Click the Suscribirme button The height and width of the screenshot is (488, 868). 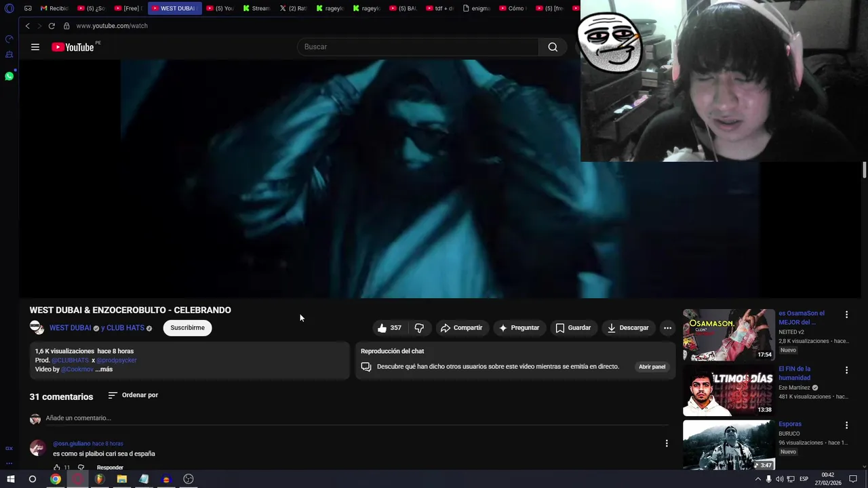click(x=187, y=328)
